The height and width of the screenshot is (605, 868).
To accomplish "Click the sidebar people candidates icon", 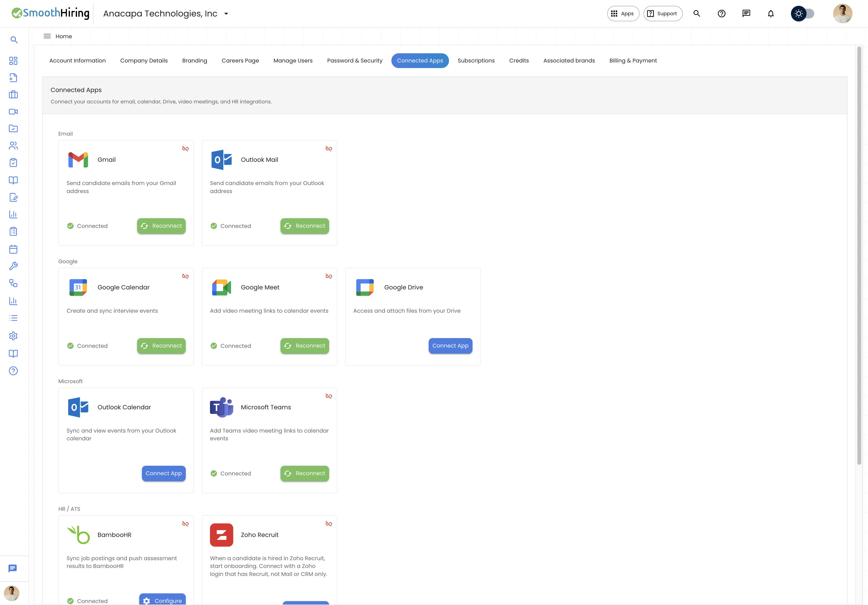I will point(13,146).
